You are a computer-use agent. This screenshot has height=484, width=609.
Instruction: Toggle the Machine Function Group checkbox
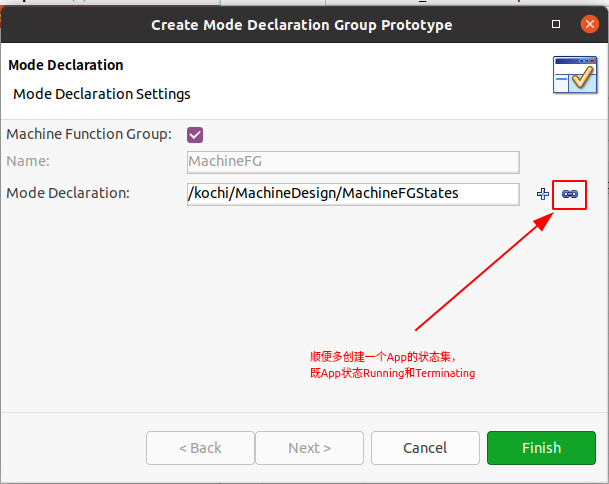(195, 135)
